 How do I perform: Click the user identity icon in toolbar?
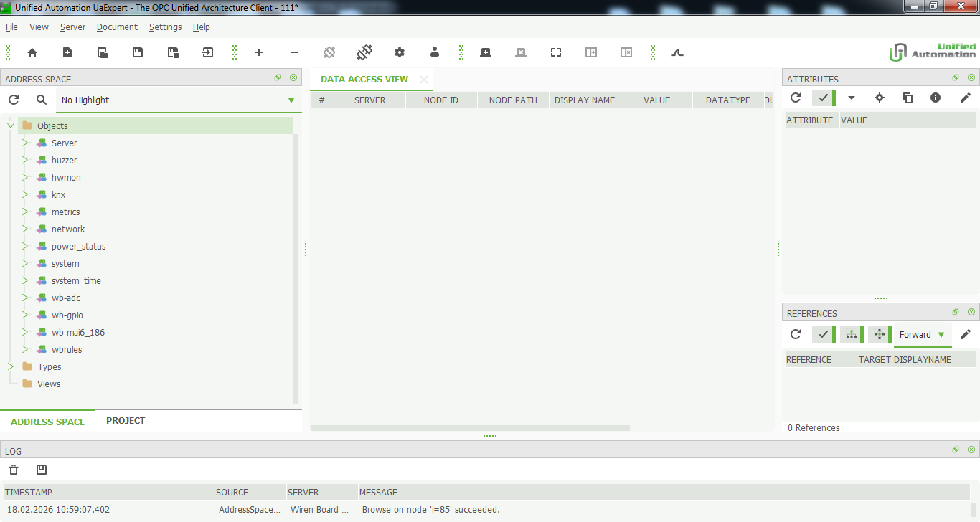(x=435, y=52)
